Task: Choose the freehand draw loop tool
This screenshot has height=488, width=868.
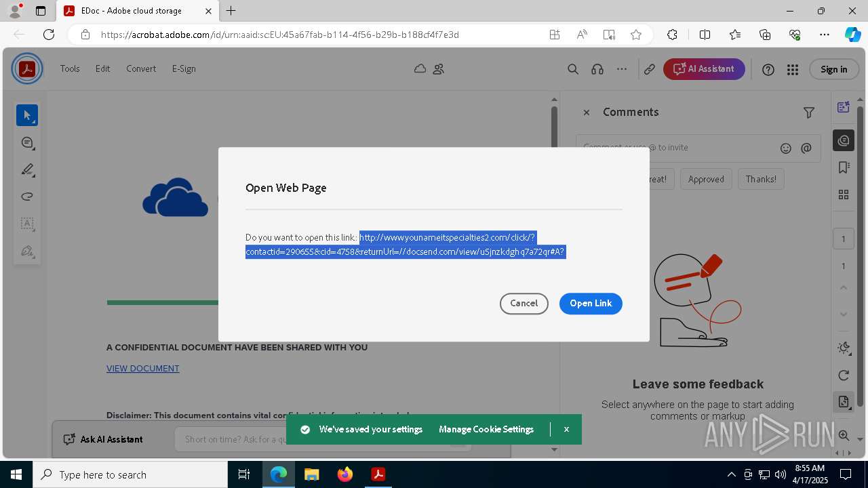Action: [27, 197]
